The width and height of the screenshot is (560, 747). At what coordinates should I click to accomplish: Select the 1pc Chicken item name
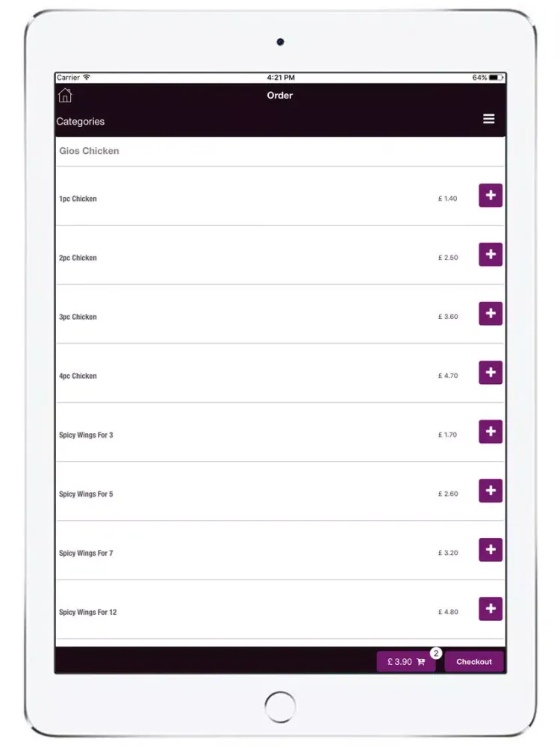click(x=78, y=199)
